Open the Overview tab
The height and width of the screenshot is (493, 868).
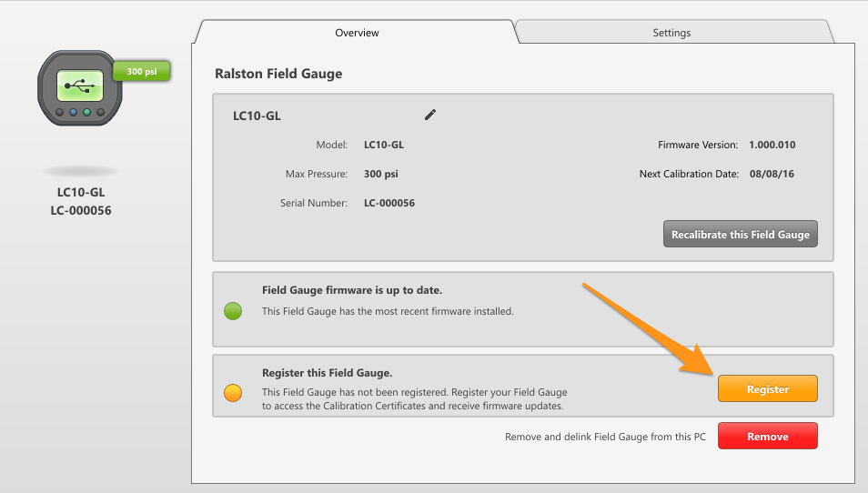(357, 33)
